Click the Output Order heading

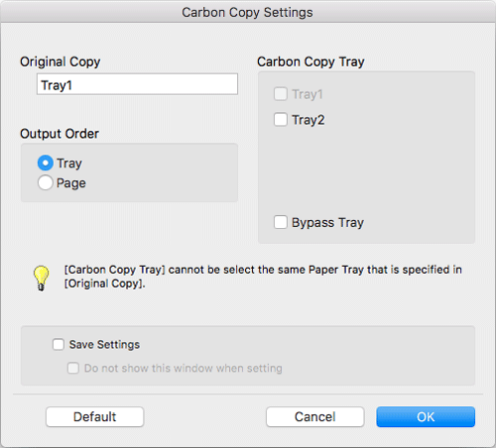click(x=60, y=134)
